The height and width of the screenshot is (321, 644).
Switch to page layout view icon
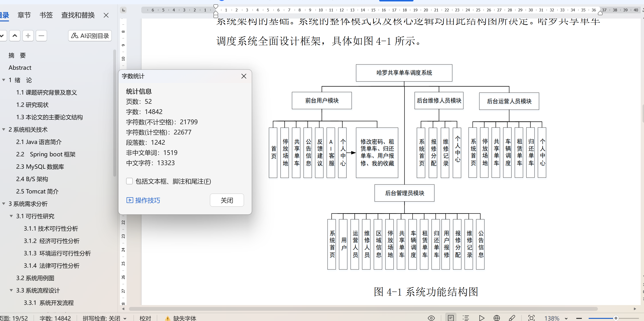click(x=451, y=318)
